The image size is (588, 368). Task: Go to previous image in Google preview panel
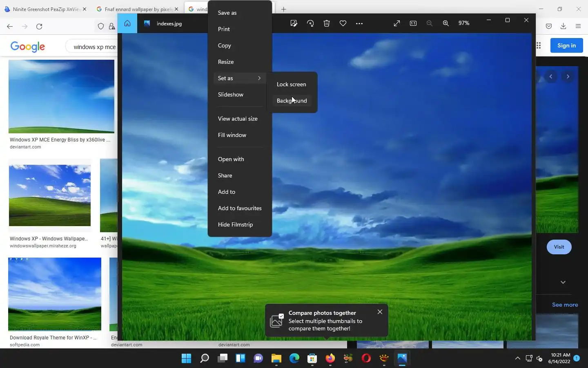point(551,76)
